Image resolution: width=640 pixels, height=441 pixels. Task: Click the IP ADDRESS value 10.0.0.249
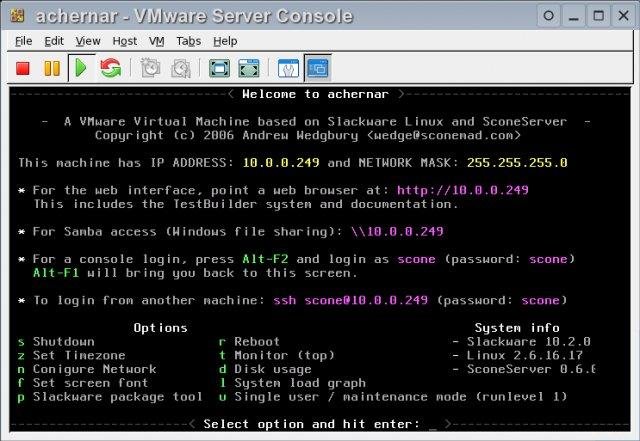281,163
